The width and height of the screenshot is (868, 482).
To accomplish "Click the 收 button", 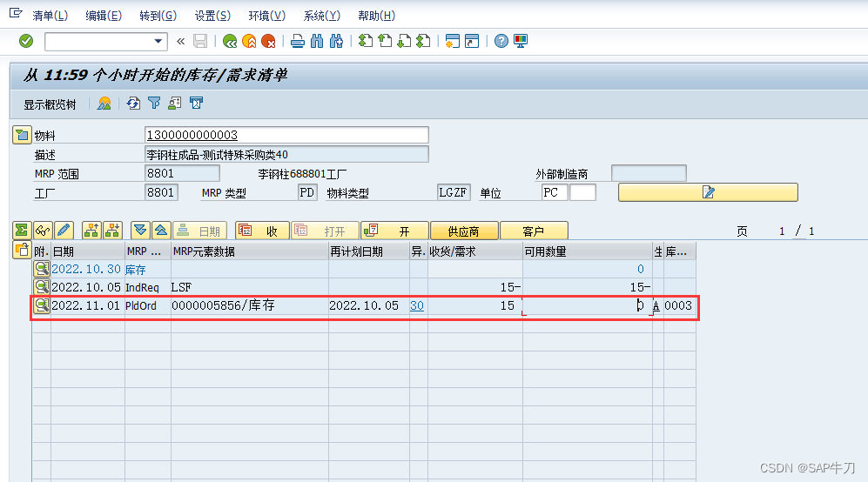I will tap(262, 231).
